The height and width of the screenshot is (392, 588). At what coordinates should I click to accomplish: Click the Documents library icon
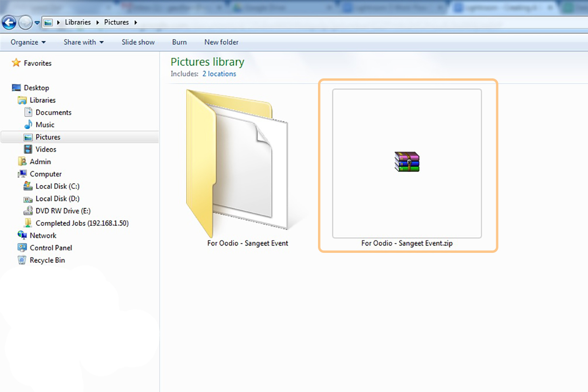click(x=28, y=112)
